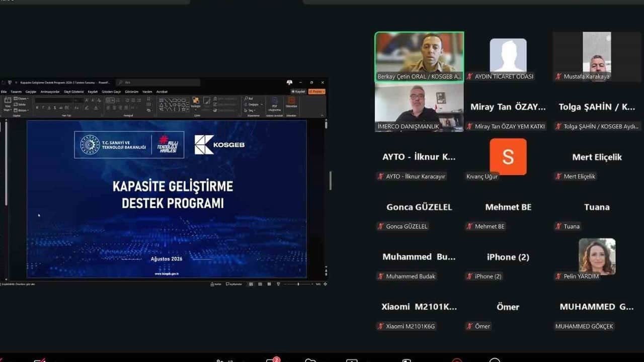Click muted mic icon beside AYTO - İlknur Karacayır
Screen dimensions: 644x362
coord(381,176)
